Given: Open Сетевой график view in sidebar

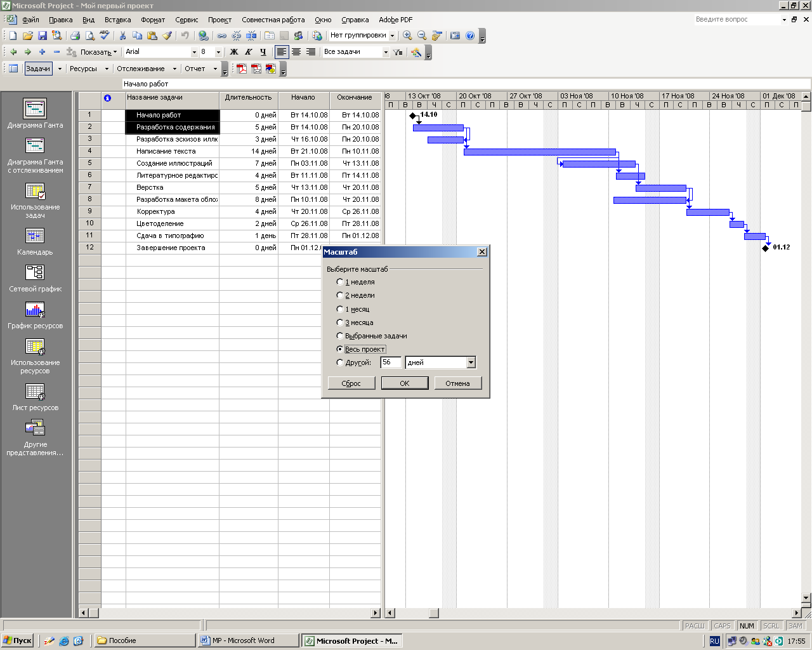Looking at the screenshot, I should click(35, 279).
